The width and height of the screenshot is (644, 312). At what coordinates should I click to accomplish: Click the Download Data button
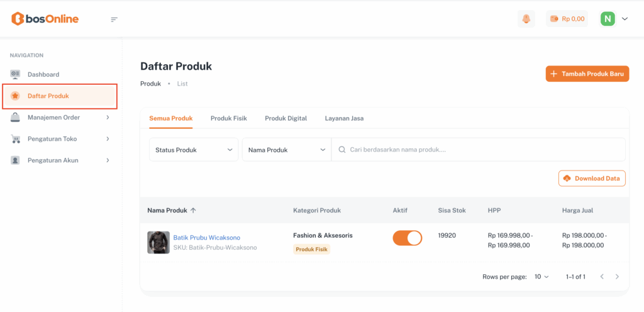[x=592, y=179]
